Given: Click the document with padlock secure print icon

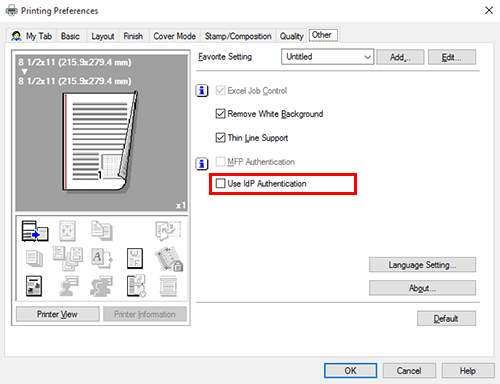Looking at the screenshot, I should pyautogui.click(x=169, y=258).
